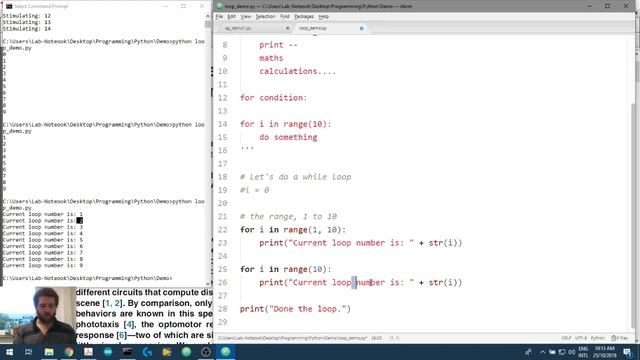The image size is (640, 360).
Task: Click citation link [6] in the document
Action: tap(122, 335)
